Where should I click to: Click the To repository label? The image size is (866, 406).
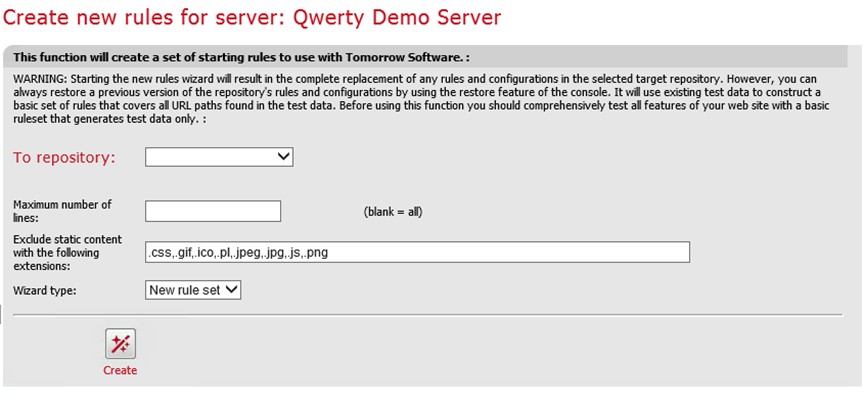coord(64,157)
